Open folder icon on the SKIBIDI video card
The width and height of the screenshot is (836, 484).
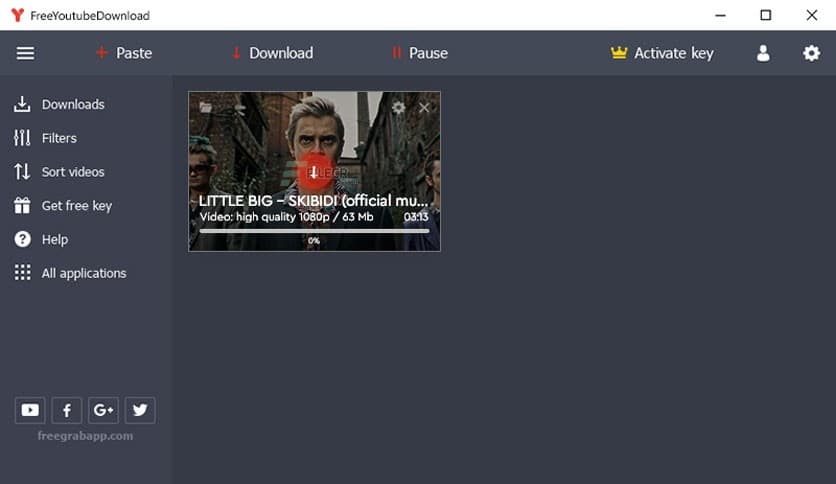[206, 108]
